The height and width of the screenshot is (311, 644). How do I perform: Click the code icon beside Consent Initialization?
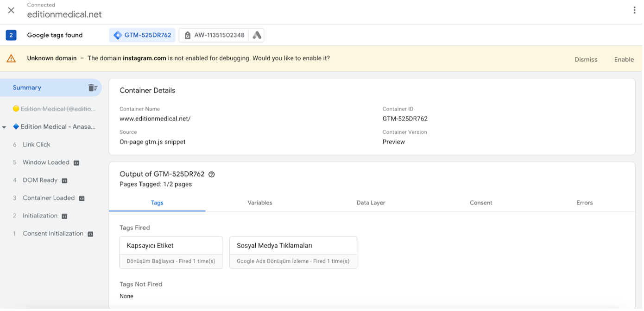click(90, 234)
